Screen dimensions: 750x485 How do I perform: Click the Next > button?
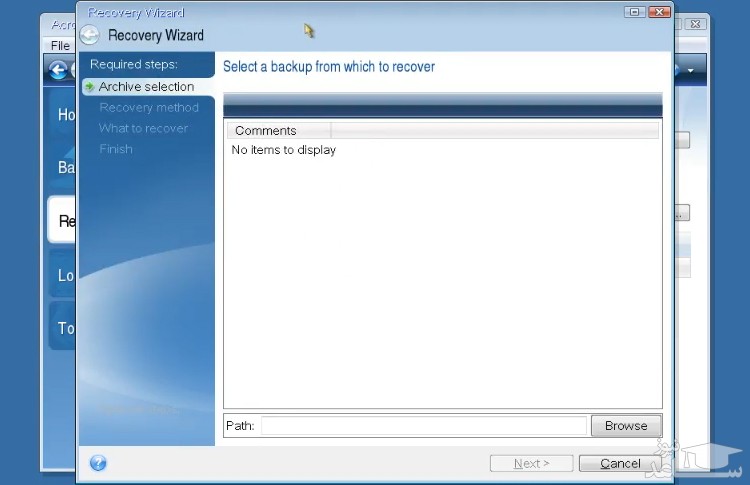[x=531, y=463]
